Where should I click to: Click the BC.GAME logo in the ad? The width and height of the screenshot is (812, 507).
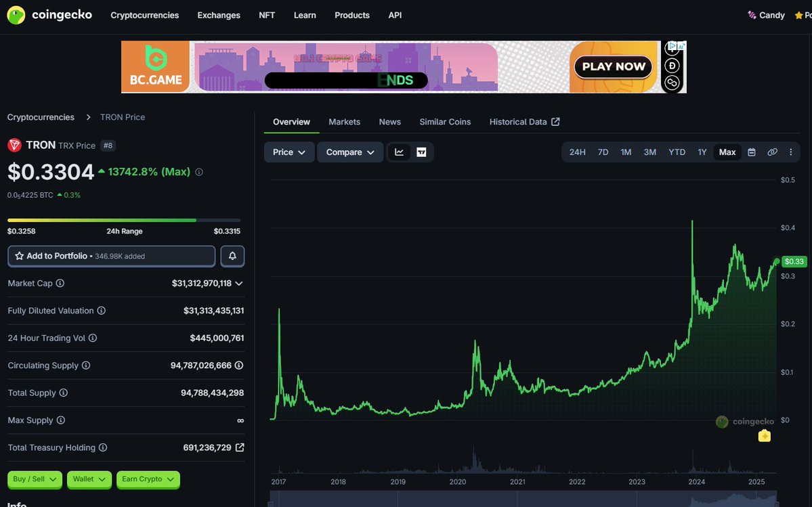click(x=155, y=67)
